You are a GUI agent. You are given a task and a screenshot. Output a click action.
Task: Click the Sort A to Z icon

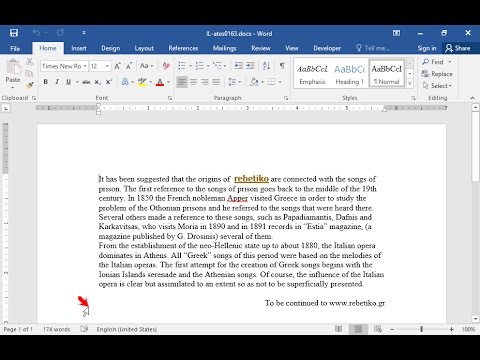pos(266,66)
